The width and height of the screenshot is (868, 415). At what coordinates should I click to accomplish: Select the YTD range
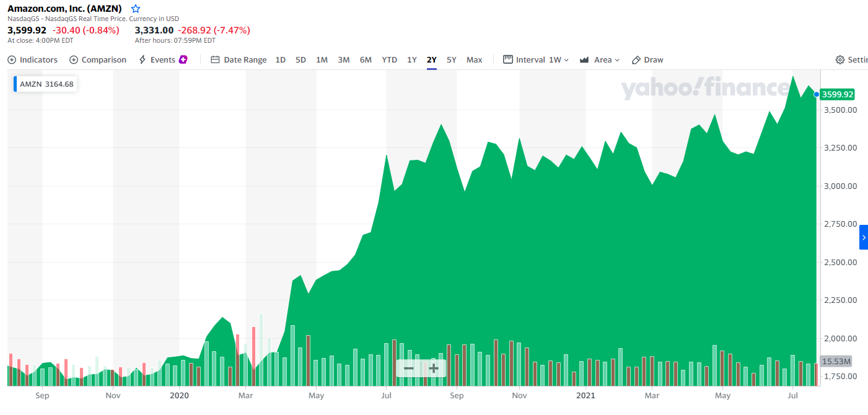click(x=389, y=60)
